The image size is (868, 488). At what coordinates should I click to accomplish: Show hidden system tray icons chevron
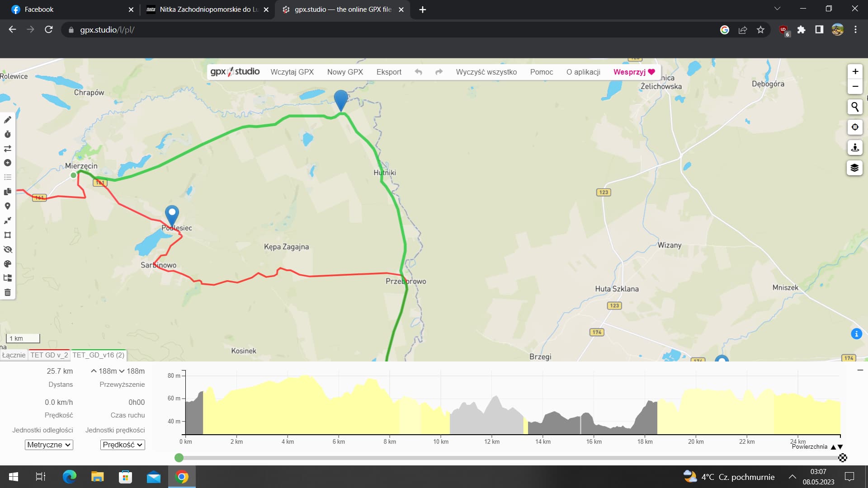(792, 477)
